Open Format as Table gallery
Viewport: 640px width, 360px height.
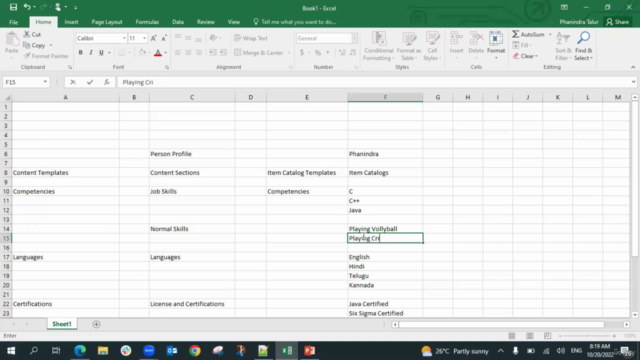[409, 46]
